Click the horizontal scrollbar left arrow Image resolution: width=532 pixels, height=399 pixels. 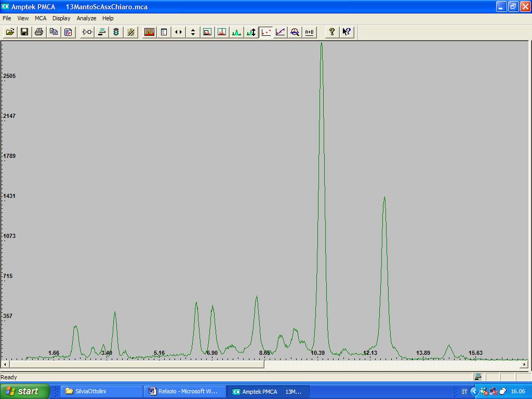point(5,364)
